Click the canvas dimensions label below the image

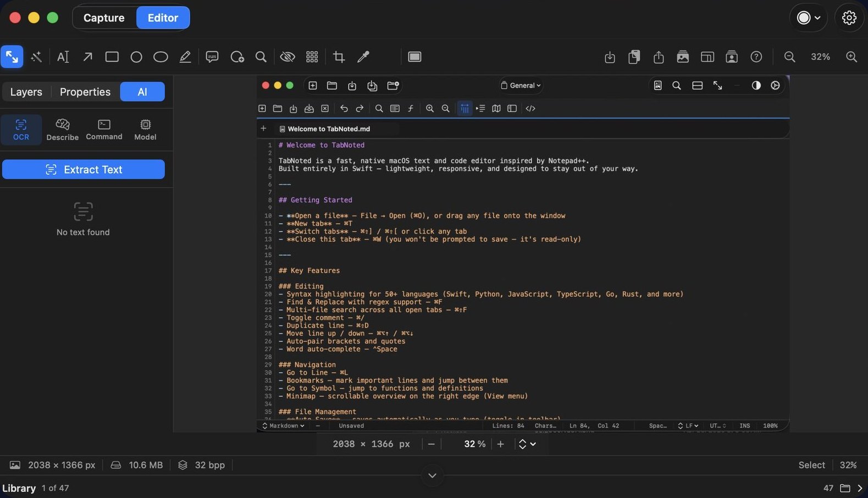pos(371,444)
